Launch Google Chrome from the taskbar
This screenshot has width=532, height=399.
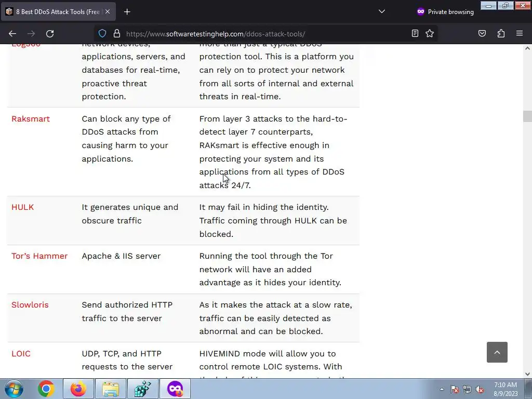click(x=46, y=389)
